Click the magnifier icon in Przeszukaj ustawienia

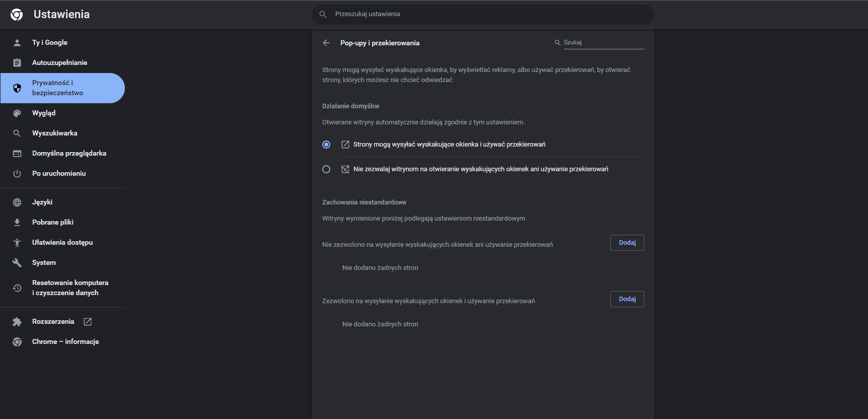pyautogui.click(x=323, y=14)
